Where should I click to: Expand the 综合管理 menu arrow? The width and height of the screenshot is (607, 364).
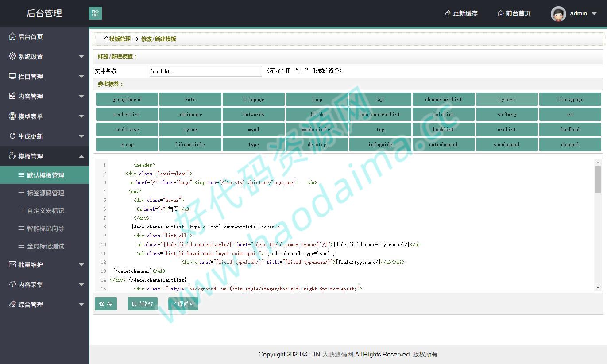(81, 305)
